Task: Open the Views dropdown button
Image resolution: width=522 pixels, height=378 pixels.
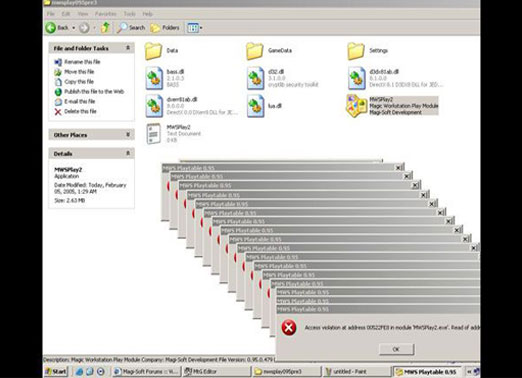Action: [x=195, y=28]
